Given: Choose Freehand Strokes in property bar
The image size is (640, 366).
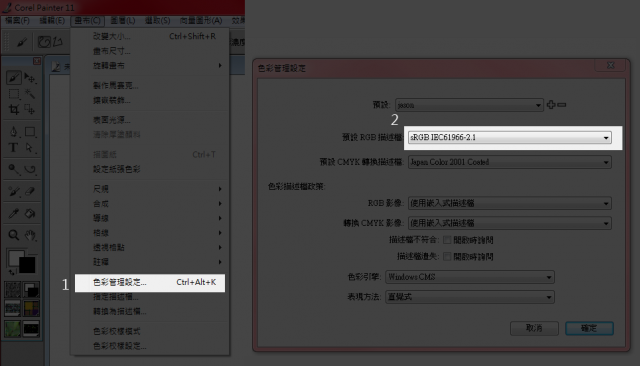Looking at the screenshot, I should click(44, 42).
